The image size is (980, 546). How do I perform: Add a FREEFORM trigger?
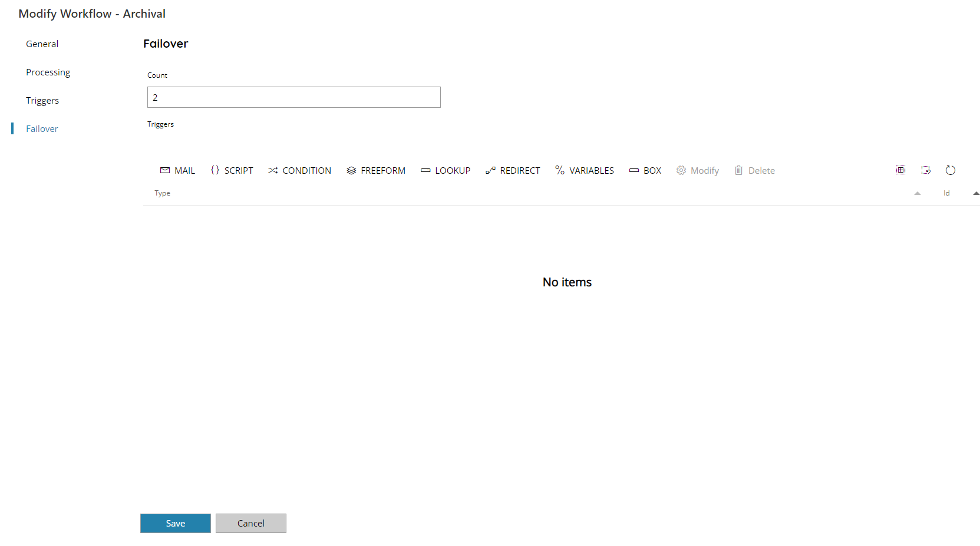pos(376,170)
